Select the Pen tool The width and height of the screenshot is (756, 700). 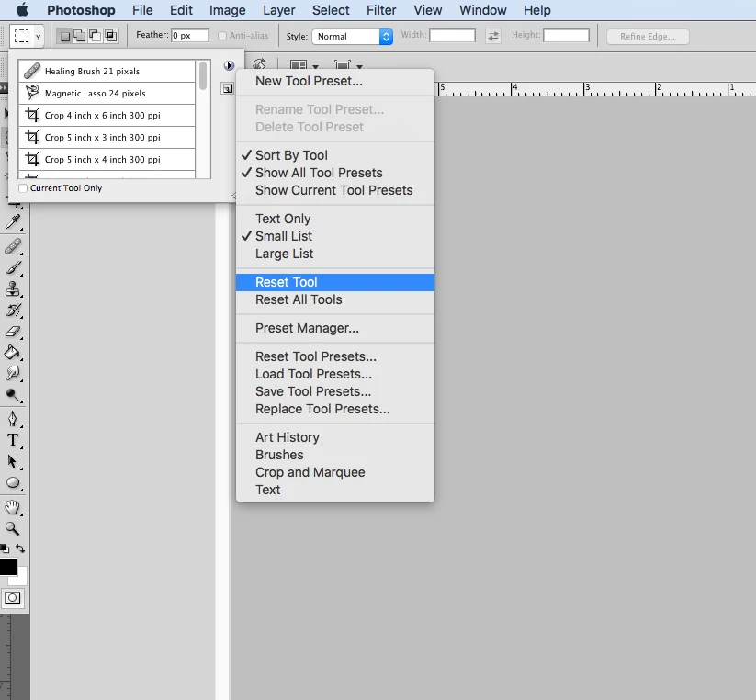click(13, 419)
